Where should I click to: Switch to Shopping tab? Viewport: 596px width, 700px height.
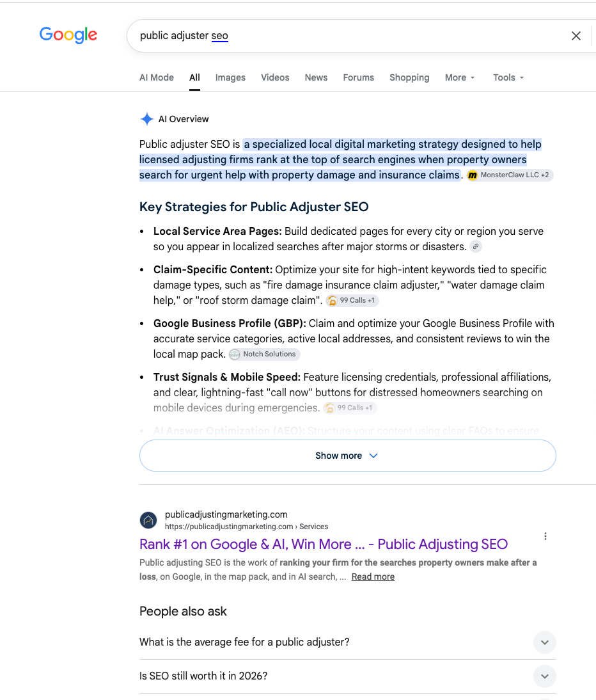click(409, 77)
